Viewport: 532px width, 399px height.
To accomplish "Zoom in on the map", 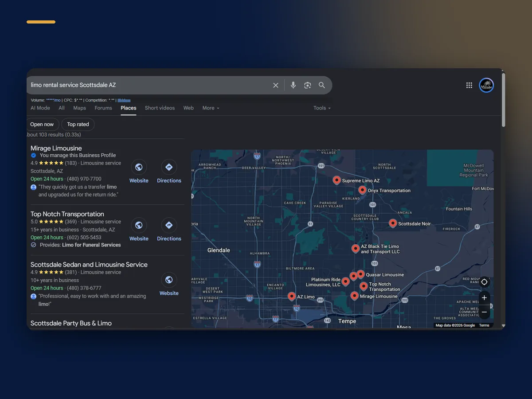I will (x=484, y=298).
